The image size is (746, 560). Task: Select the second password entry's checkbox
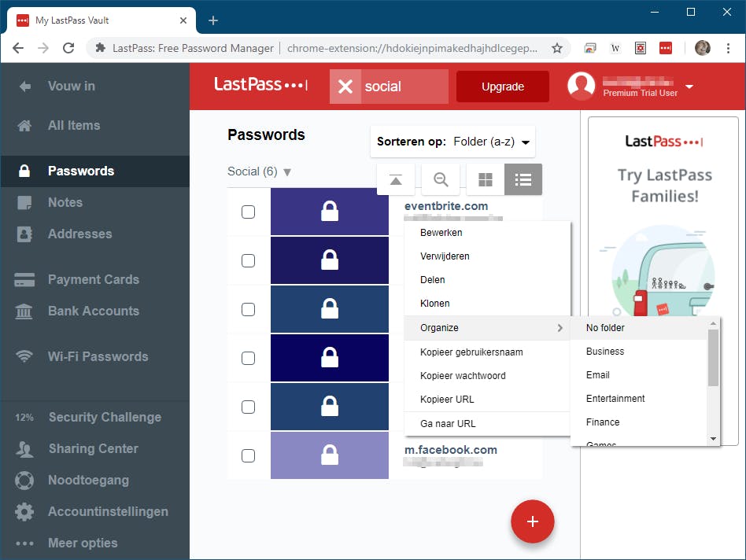tap(248, 260)
